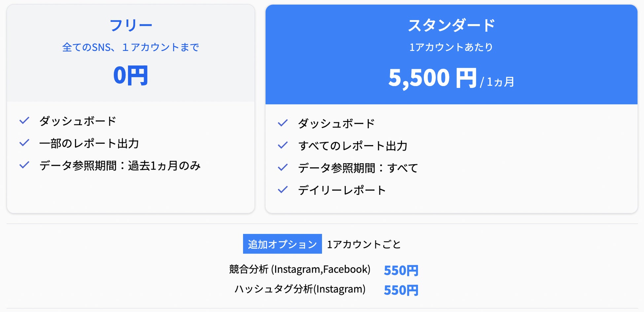Click the 550円 price for ハッシュタグ分析
Viewport: 644px width, 312px height.
click(401, 290)
